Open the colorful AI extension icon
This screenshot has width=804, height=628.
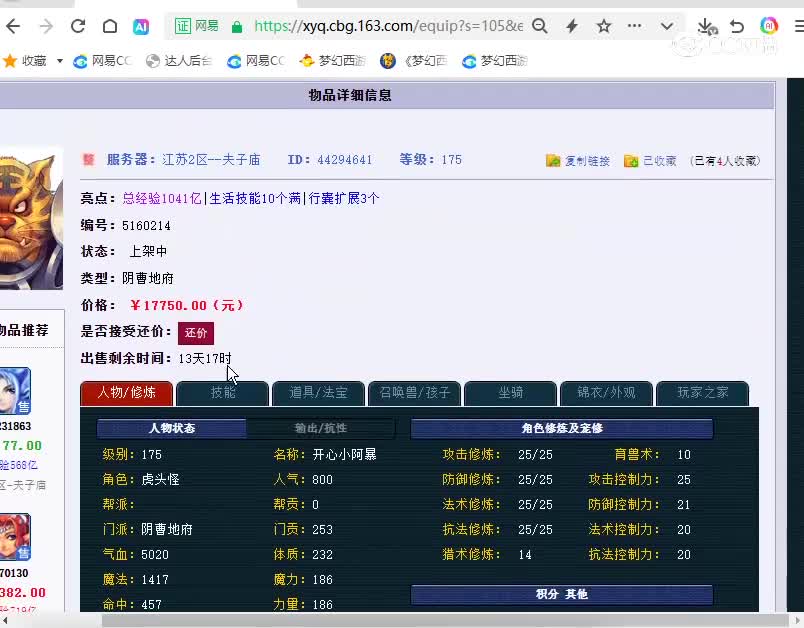(x=769, y=26)
